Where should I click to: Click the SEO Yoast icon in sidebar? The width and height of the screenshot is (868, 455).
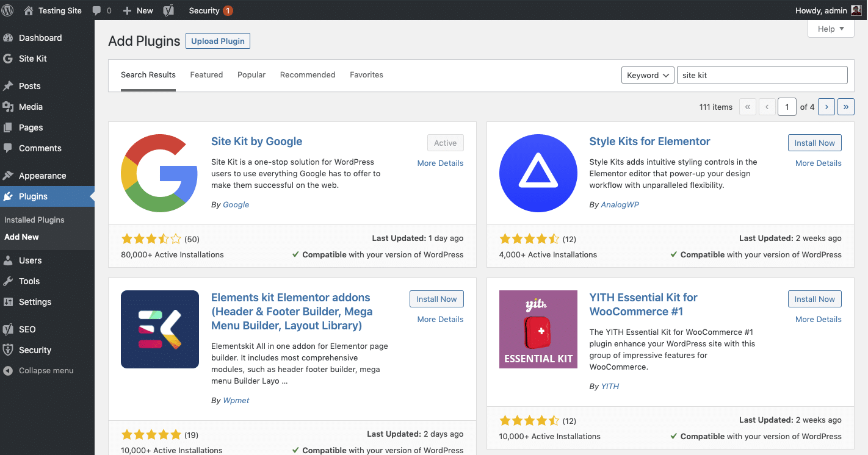[x=8, y=329]
